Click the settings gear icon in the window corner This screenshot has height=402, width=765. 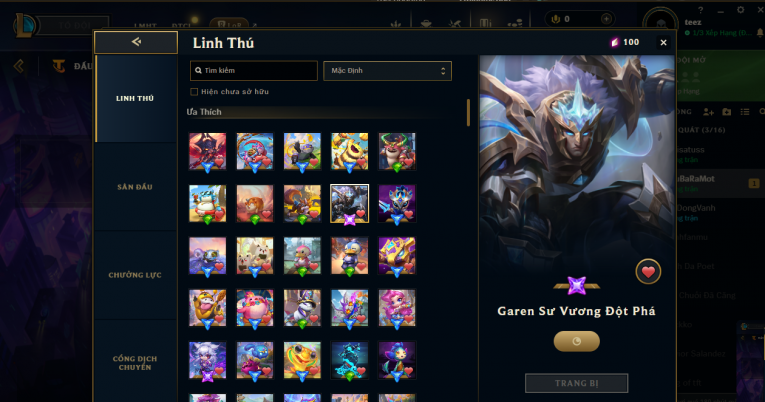click(x=740, y=10)
